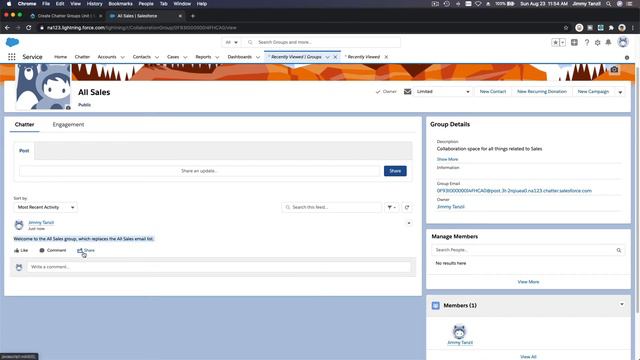Screen dimensions: 640x360
Task: Open owner Jimmy Tanzil link in Group Details
Action: (x=451, y=207)
